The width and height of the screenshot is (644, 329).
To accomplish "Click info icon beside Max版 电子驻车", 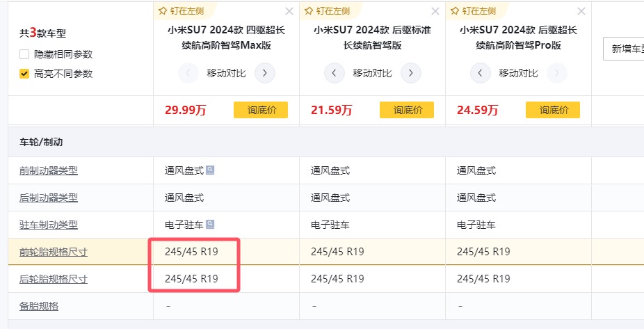I will pyautogui.click(x=210, y=224).
